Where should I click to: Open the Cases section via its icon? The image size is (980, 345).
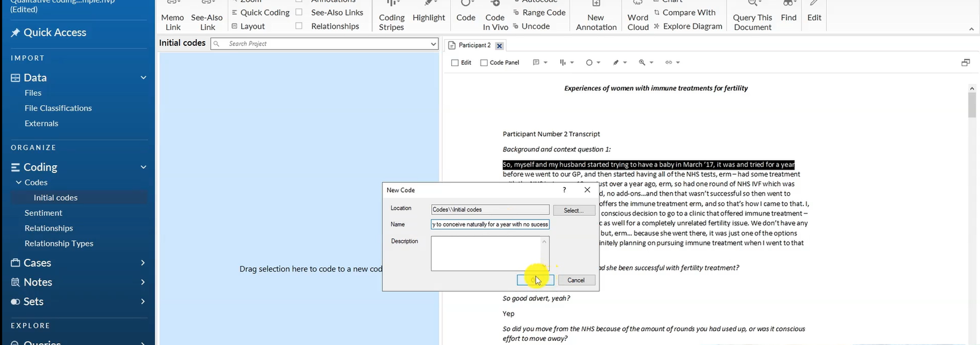(15, 263)
